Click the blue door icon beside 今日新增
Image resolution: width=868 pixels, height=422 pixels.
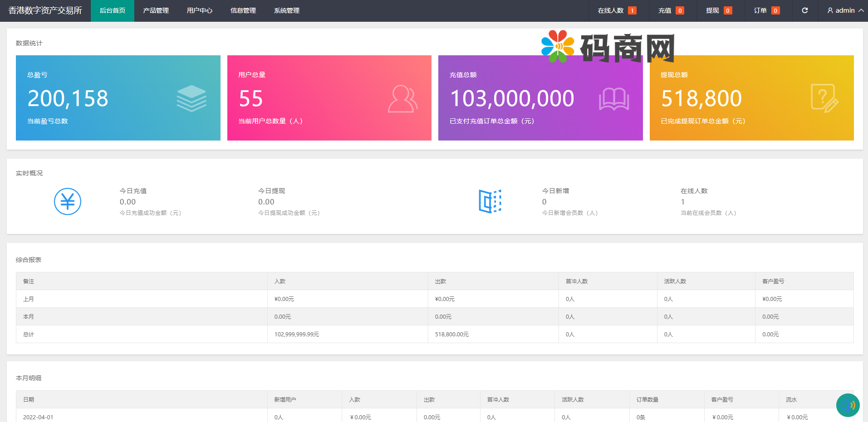coord(490,201)
